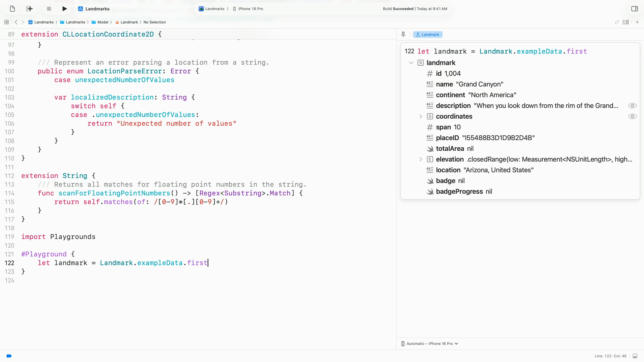Screen dimensions: 644x362
Task: Click the Stop button in toolbar
Action: 49,9
